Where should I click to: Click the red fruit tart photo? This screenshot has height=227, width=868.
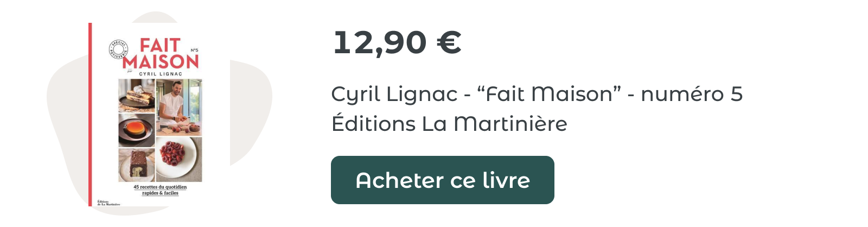click(179, 159)
